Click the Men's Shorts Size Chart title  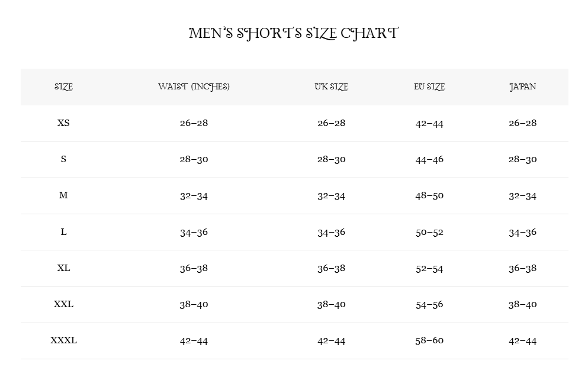pos(294,33)
